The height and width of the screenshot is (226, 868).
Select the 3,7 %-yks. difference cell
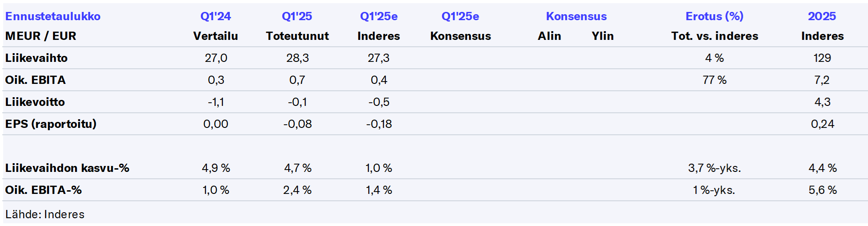[x=714, y=168]
